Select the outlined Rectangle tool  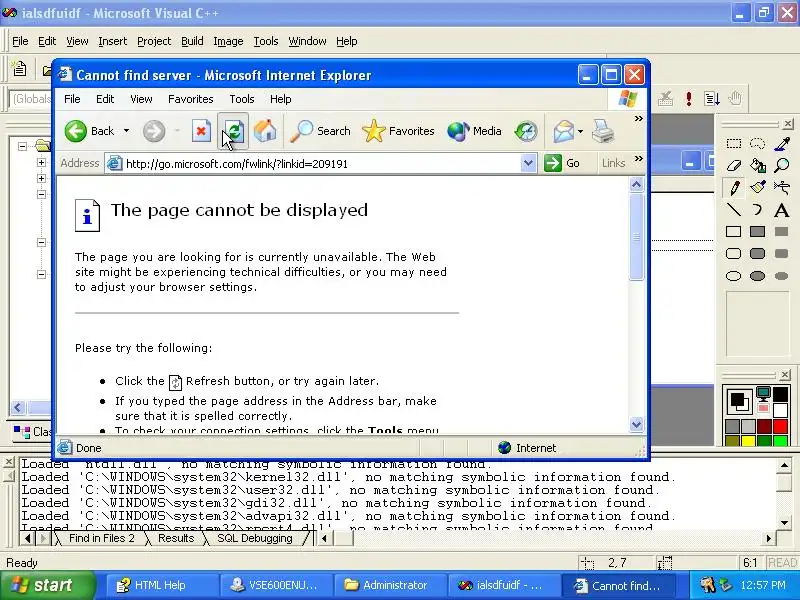[x=734, y=232]
